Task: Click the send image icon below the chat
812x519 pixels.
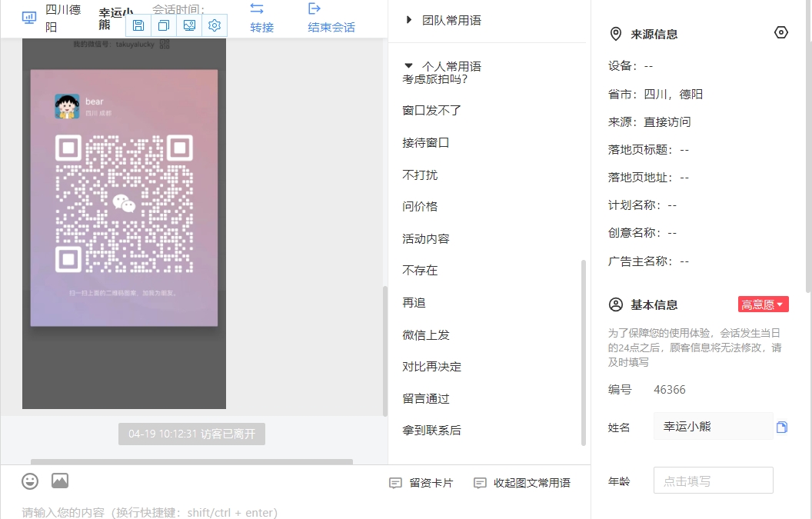Action: (x=60, y=481)
